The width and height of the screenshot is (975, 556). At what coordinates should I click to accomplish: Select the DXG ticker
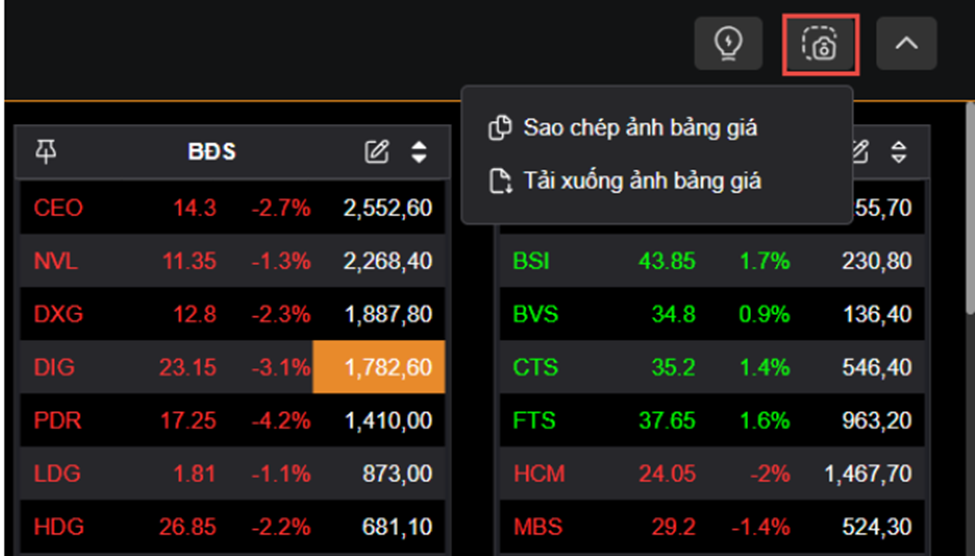click(58, 314)
